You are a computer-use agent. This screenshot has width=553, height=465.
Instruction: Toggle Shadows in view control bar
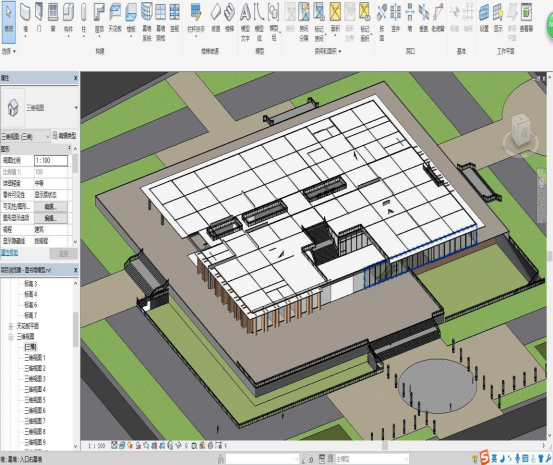click(138, 446)
